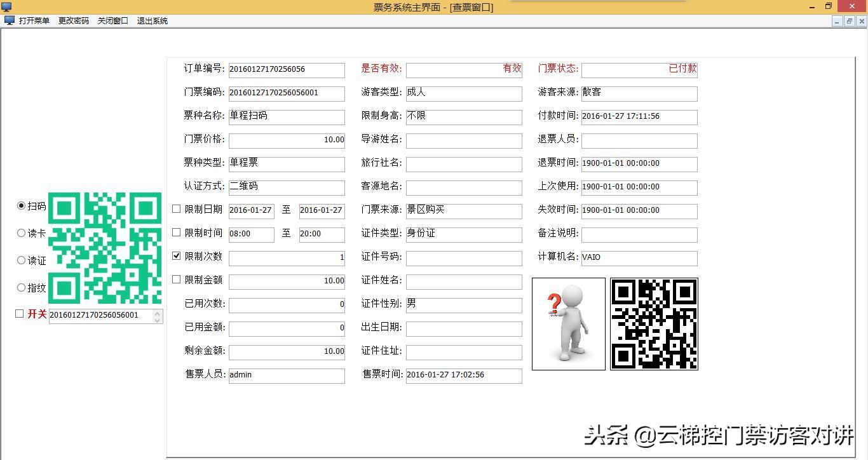This screenshot has height=460, width=868.
Task: Click the scan code input box's down arrow
Action: pos(158,320)
